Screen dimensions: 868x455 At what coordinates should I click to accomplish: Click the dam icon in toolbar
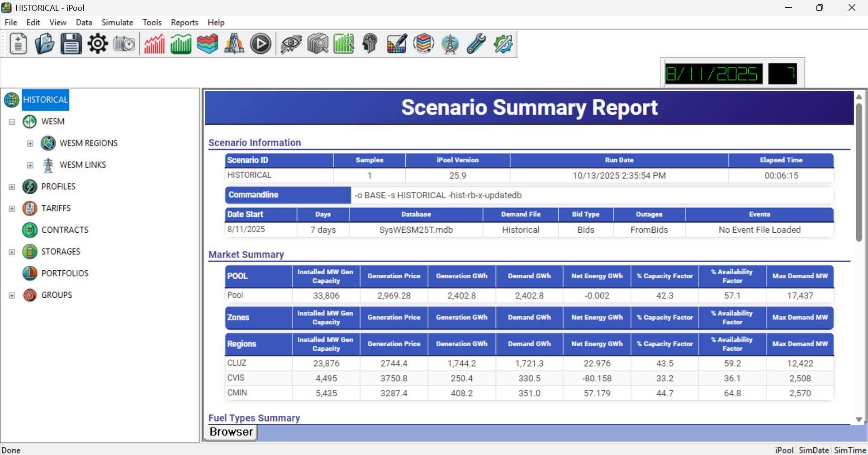[234, 44]
